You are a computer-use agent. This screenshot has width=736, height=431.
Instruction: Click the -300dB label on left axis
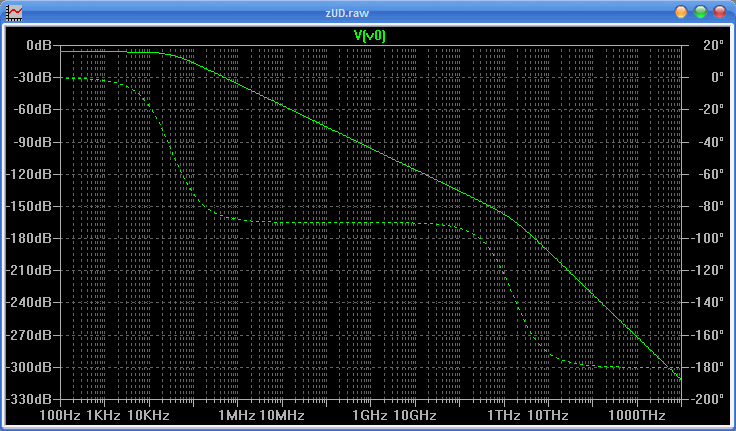(x=31, y=368)
